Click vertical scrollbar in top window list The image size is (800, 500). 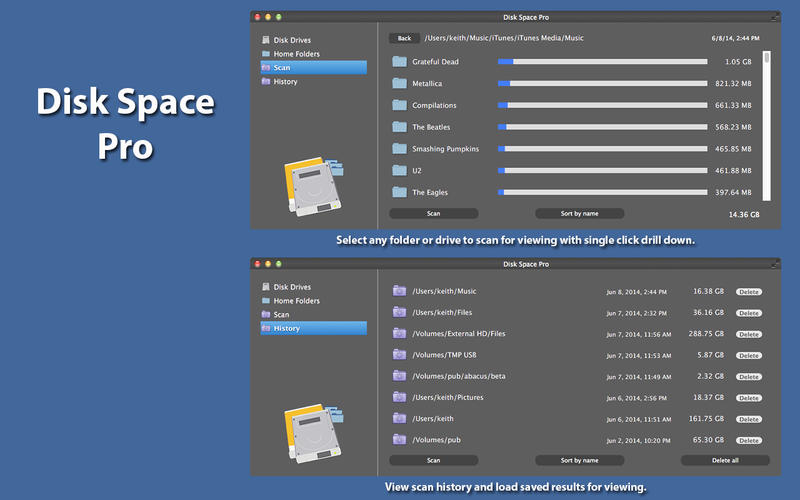tap(766, 125)
